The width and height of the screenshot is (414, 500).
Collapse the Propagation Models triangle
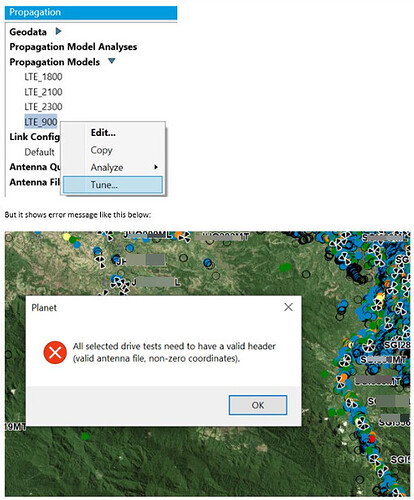112,61
